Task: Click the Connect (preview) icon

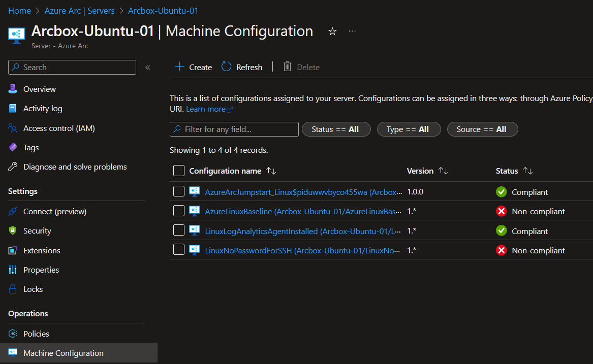Action: click(13, 211)
